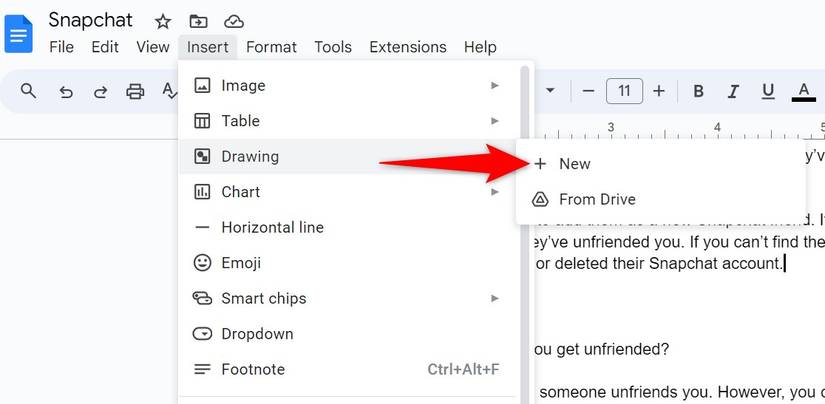Image resolution: width=825 pixels, height=404 pixels.
Task: Insert a Horizontal line
Action: 272,227
